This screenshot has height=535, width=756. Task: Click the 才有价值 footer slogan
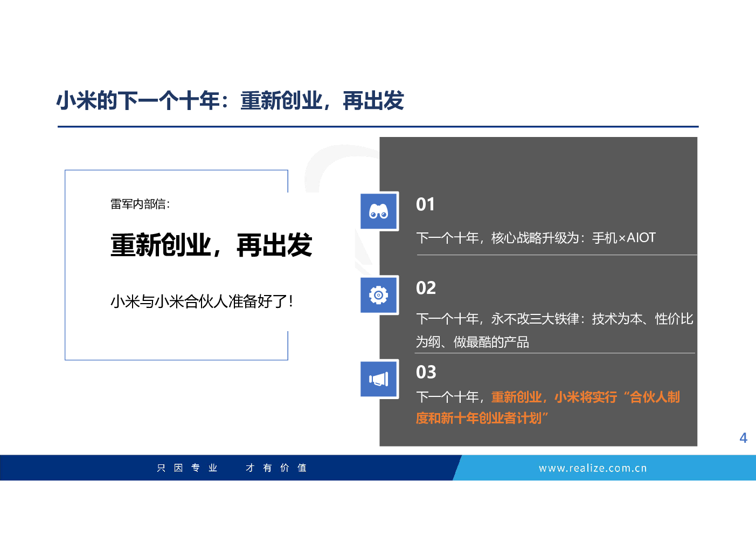click(276, 468)
